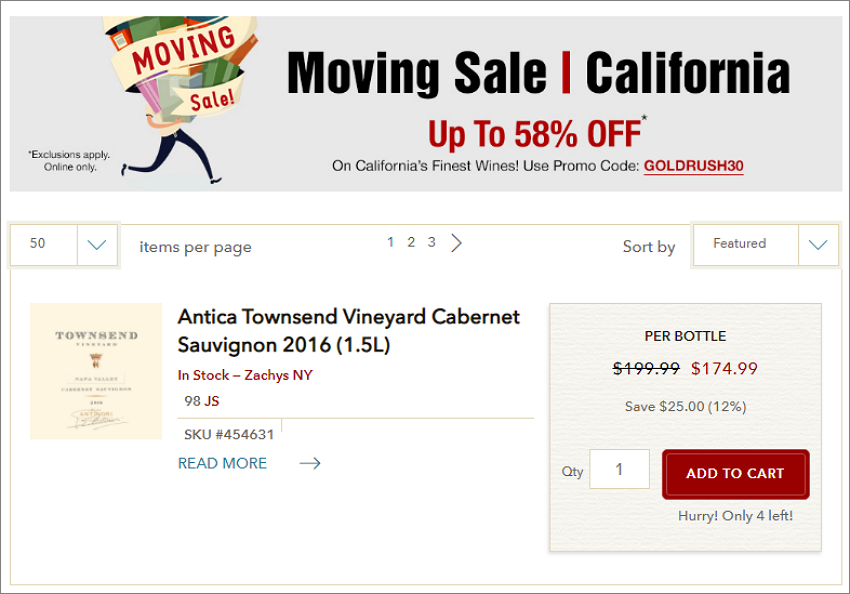Click the In Stock – Zachys NY text

[x=245, y=375]
